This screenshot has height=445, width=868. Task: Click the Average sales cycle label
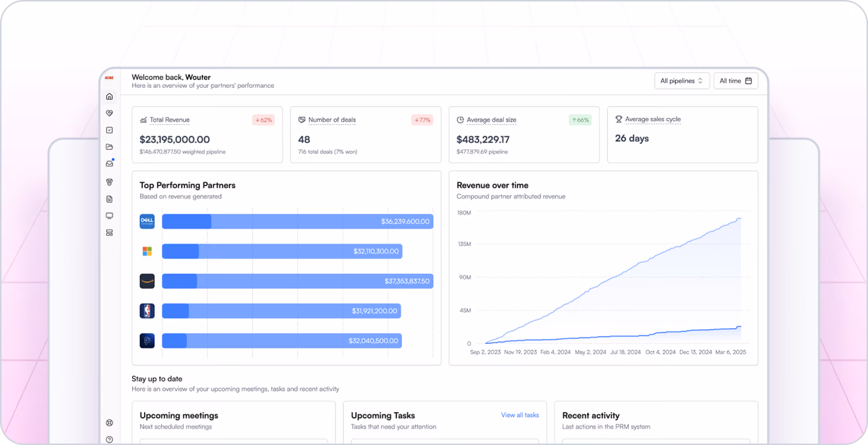point(653,119)
